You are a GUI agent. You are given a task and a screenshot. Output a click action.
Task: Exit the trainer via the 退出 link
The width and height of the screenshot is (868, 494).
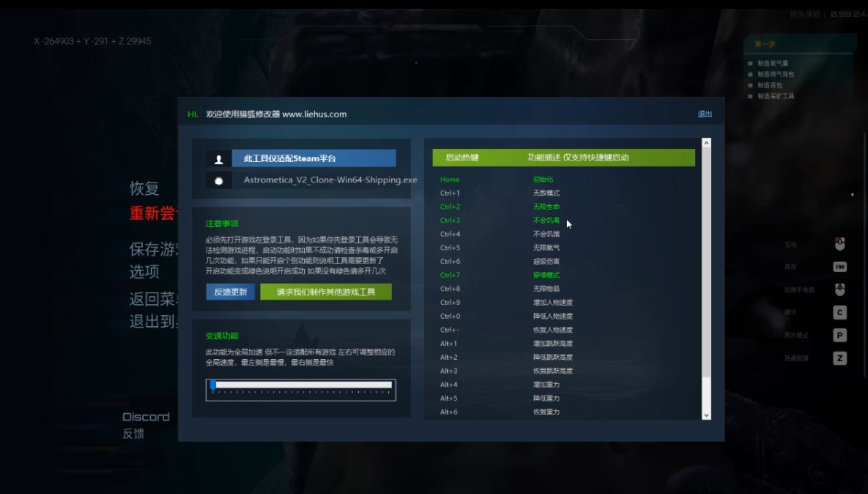pyautogui.click(x=705, y=114)
